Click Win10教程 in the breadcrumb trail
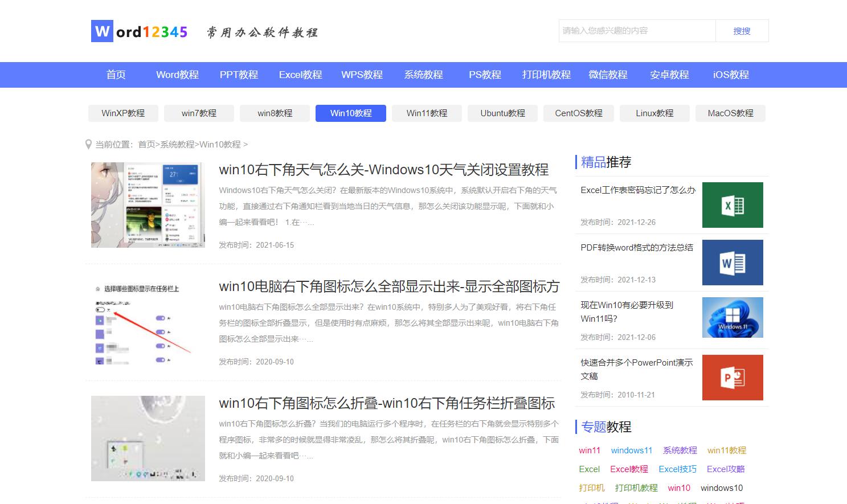Viewport: 847px width, 504px height. click(x=220, y=145)
